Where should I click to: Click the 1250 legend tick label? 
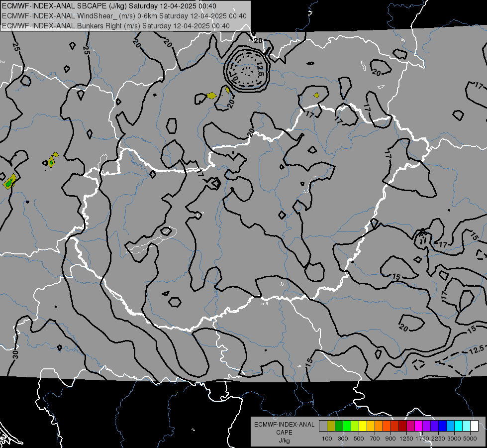pos(406,439)
